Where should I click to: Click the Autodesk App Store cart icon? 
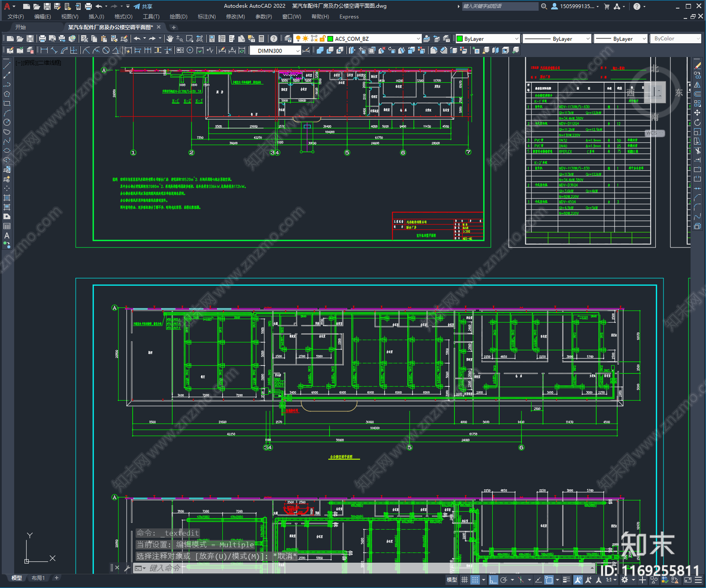(607, 6)
